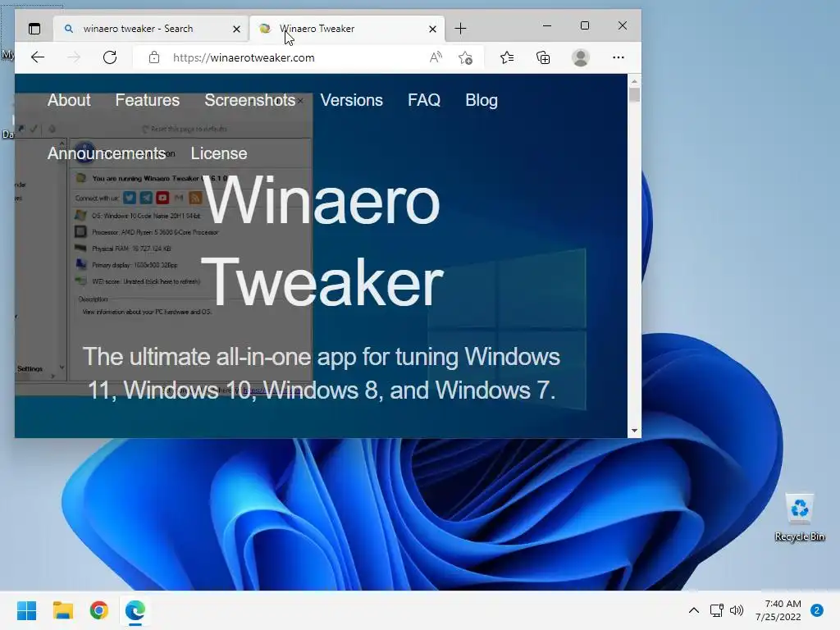Click the vertical scrollbar thumb

click(634, 95)
